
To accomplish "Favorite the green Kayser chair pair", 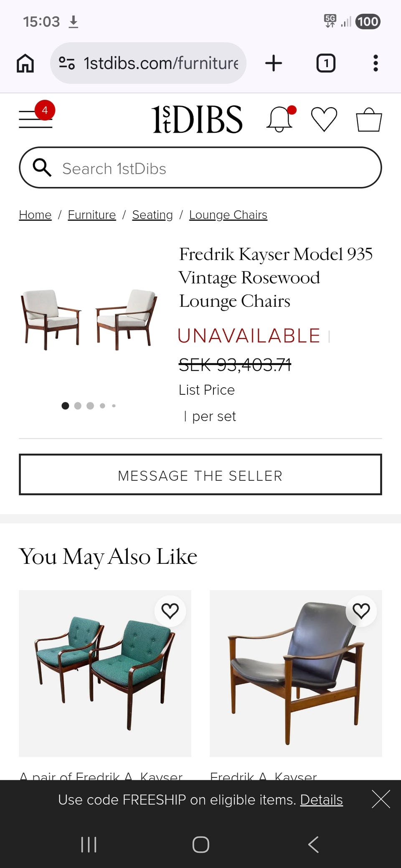I will click(170, 611).
